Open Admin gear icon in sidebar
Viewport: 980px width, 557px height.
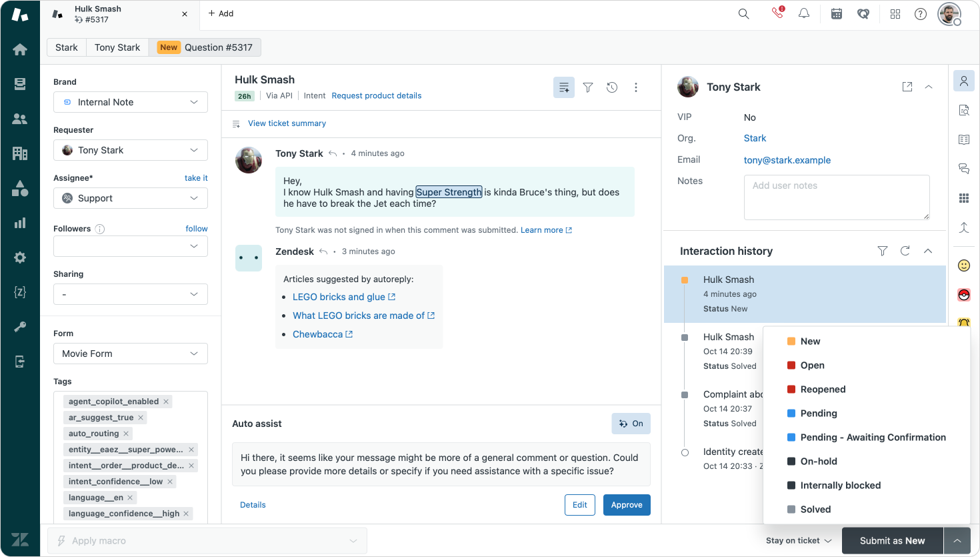[x=20, y=257]
